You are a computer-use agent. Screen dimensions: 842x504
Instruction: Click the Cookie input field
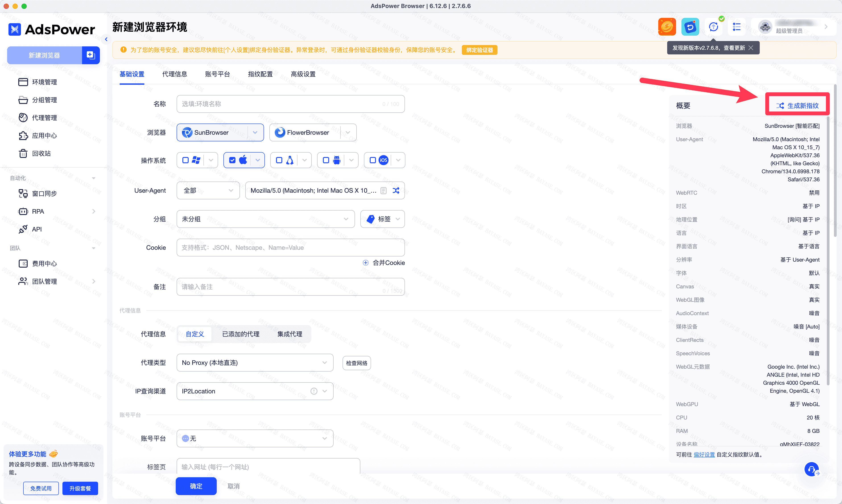click(291, 248)
